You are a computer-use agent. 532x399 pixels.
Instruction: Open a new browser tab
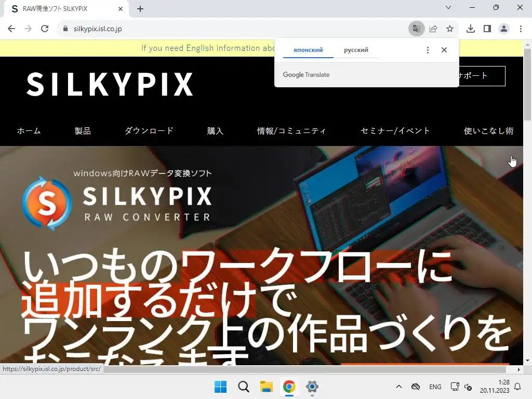(140, 9)
